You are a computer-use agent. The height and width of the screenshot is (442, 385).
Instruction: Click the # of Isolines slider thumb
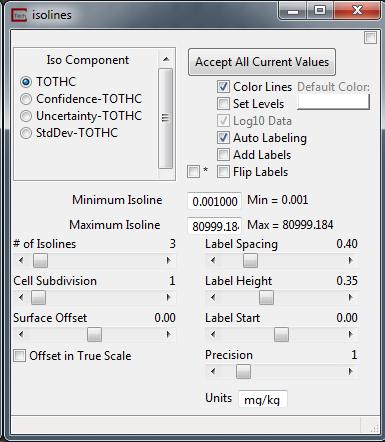click(x=40, y=261)
